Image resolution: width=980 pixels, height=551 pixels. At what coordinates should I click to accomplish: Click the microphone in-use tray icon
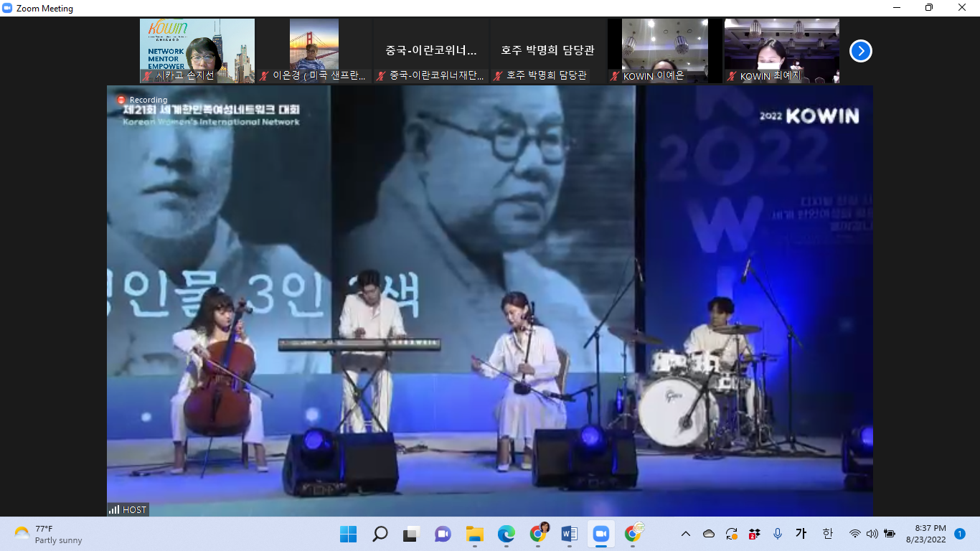[777, 534]
